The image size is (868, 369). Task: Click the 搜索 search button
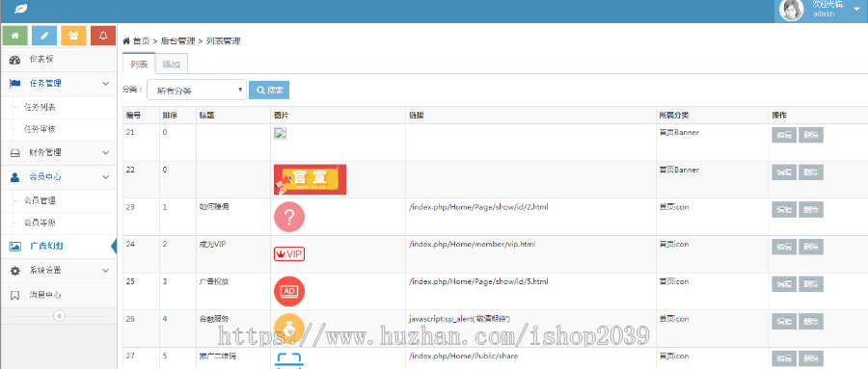tap(269, 91)
